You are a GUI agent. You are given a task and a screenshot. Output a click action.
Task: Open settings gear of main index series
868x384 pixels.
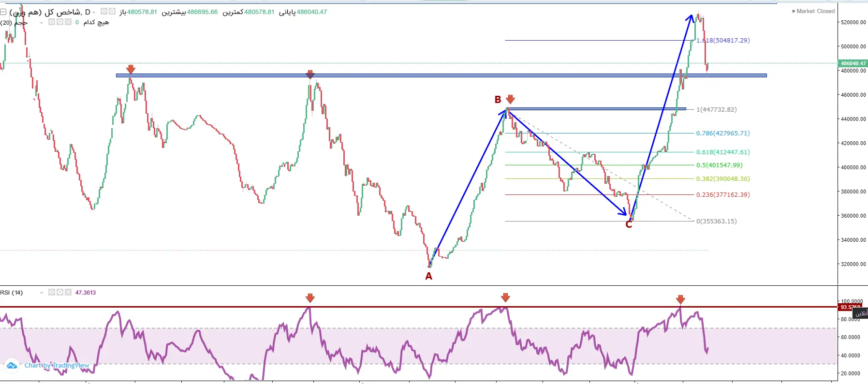coord(112,11)
